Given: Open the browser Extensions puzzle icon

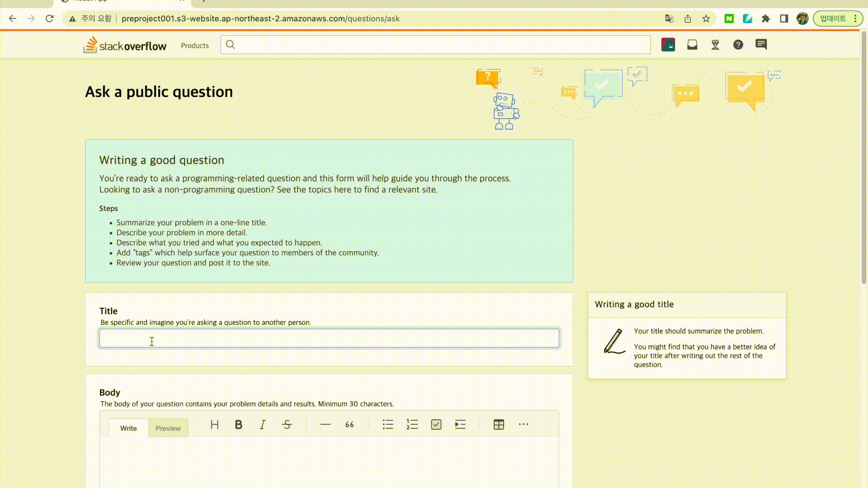Looking at the screenshot, I should coord(766,19).
